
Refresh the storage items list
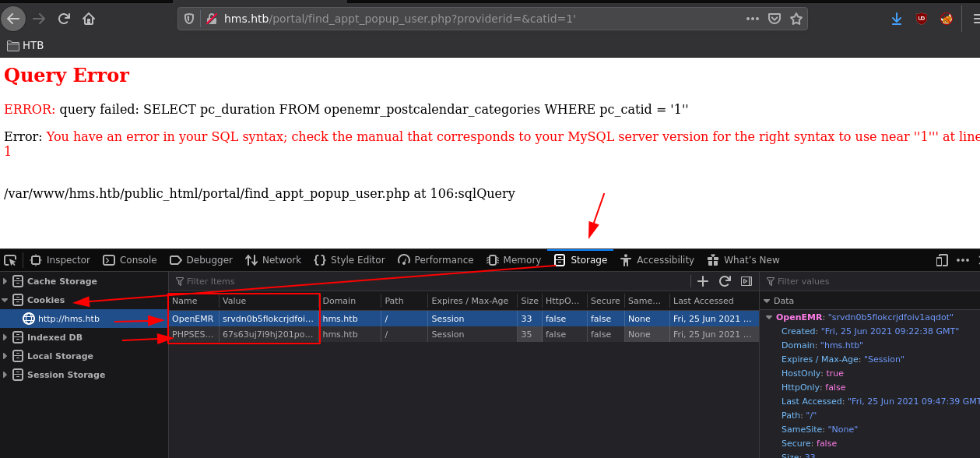tap(725, 281)
